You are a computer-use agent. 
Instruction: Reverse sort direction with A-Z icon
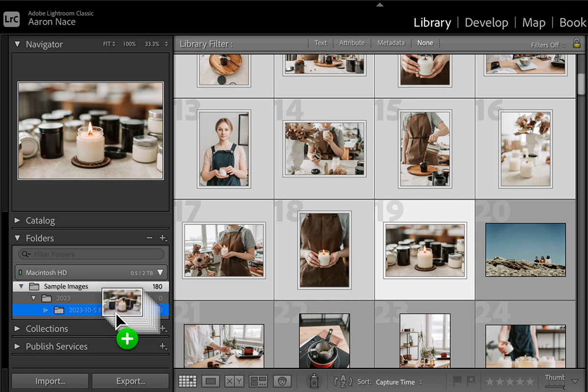(x=343, y=381)
